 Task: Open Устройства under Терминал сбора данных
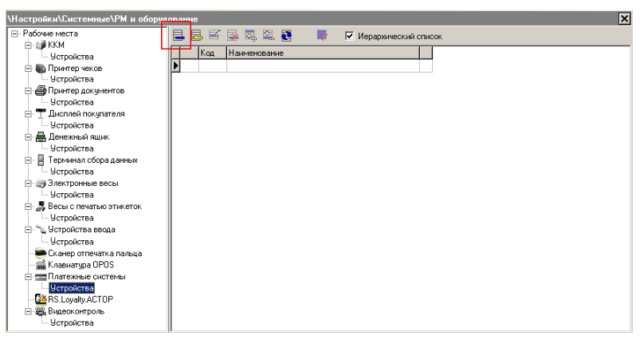(72, 172)
